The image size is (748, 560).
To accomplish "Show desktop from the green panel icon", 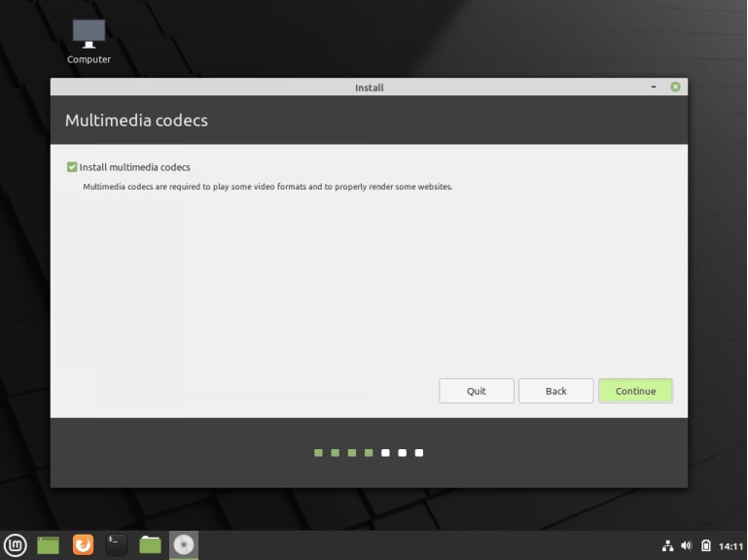I will pos(49,544).
